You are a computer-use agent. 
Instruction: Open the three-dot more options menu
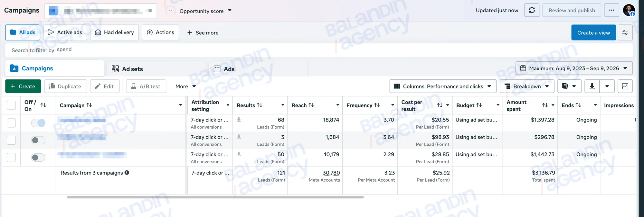pyautogui.click(x=611, y=10)
